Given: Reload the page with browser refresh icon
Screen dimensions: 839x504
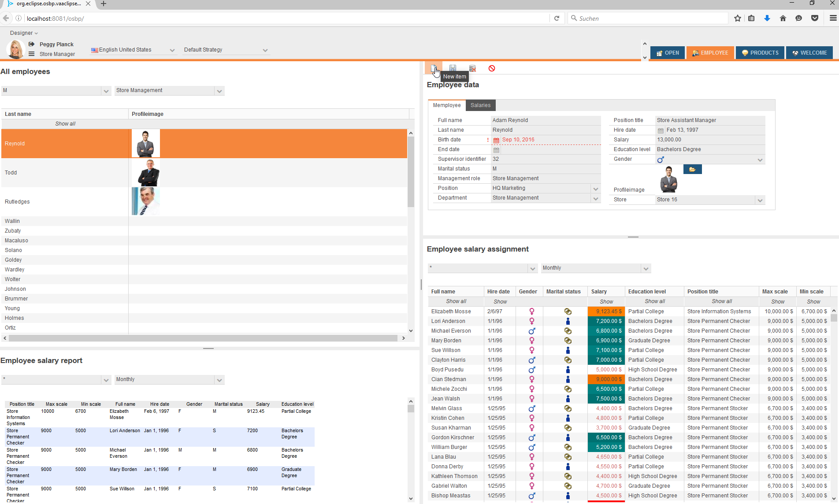Looking at the screenshot, I should coord(557,19).
